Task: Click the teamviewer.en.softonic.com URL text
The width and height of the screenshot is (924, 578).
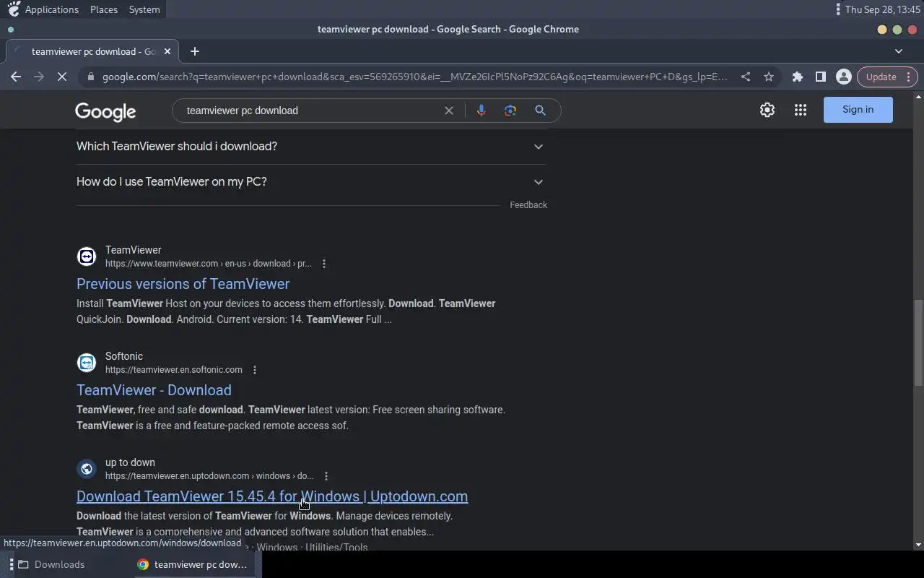Action: (x=174, y=370)
